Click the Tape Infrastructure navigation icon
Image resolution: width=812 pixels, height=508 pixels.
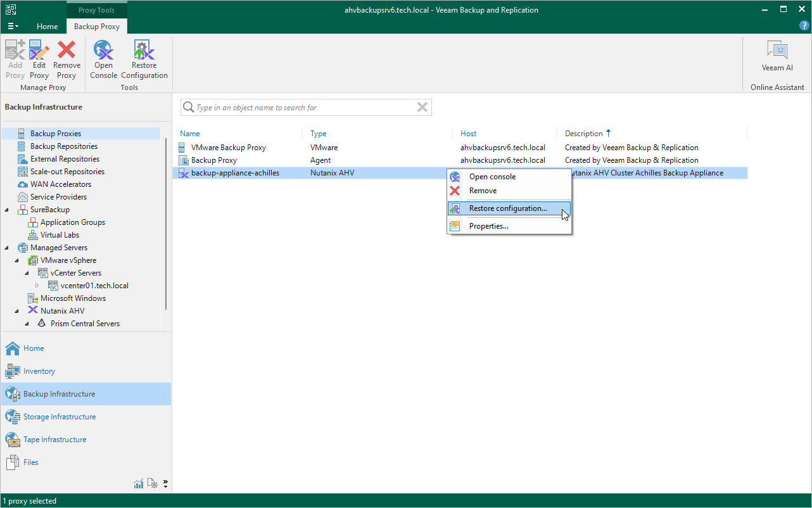[13, 440]
